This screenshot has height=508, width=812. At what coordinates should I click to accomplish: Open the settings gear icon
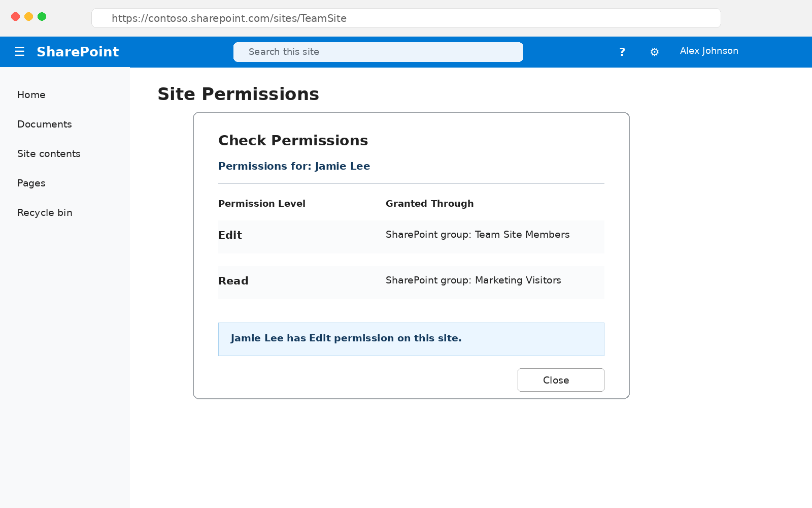coord(655,52)
